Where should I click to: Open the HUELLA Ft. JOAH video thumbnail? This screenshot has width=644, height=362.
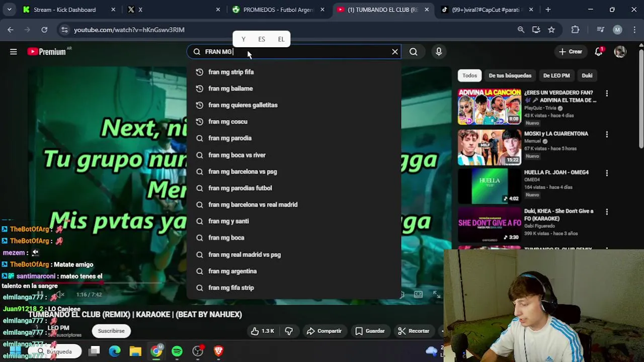point(490,186)
